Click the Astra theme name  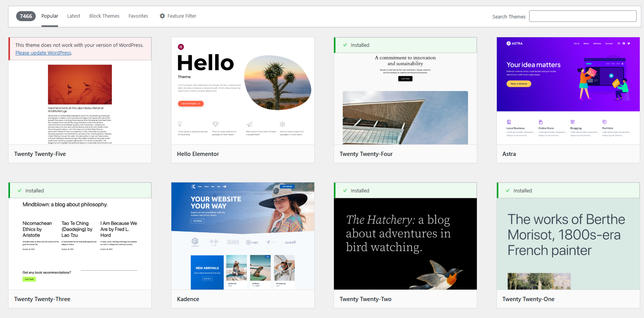click(509, 154)
